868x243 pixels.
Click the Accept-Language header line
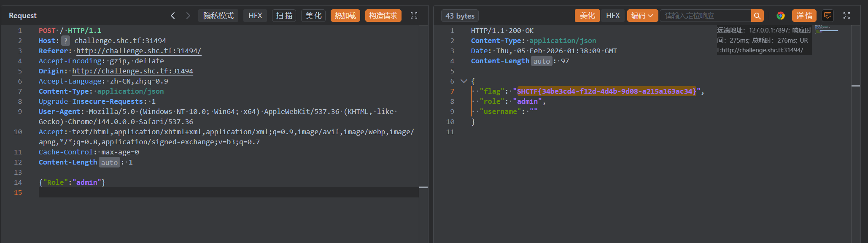point(103,81)
